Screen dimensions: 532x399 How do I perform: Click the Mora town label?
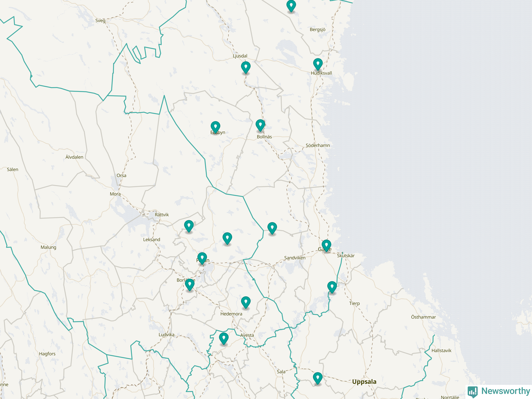[115, 194]
